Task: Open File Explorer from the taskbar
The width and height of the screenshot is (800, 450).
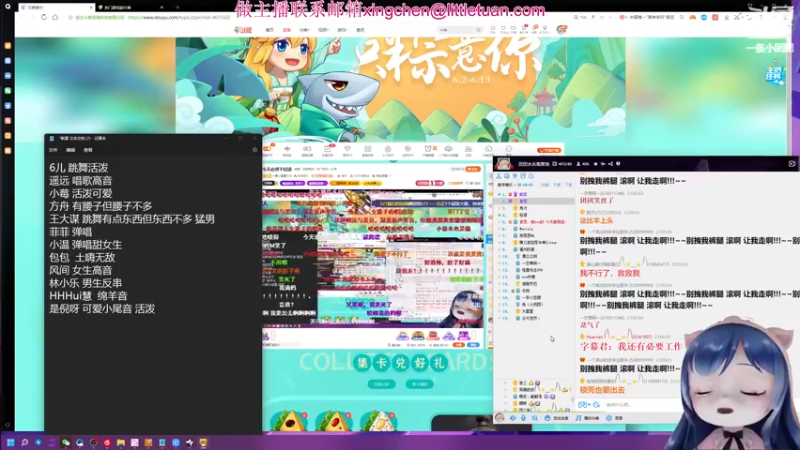Action: click(121, 442)
